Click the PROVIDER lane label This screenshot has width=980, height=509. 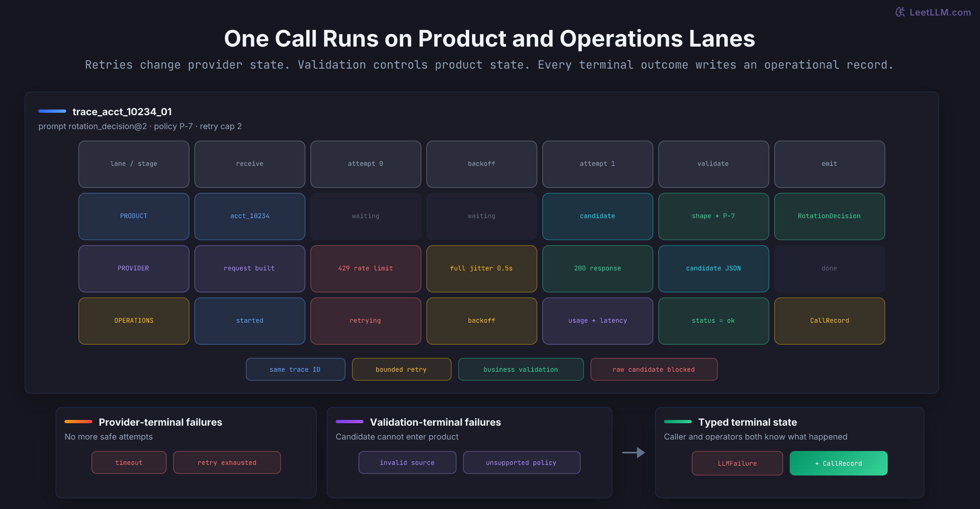pyautogui.click(x=134, y=268)
